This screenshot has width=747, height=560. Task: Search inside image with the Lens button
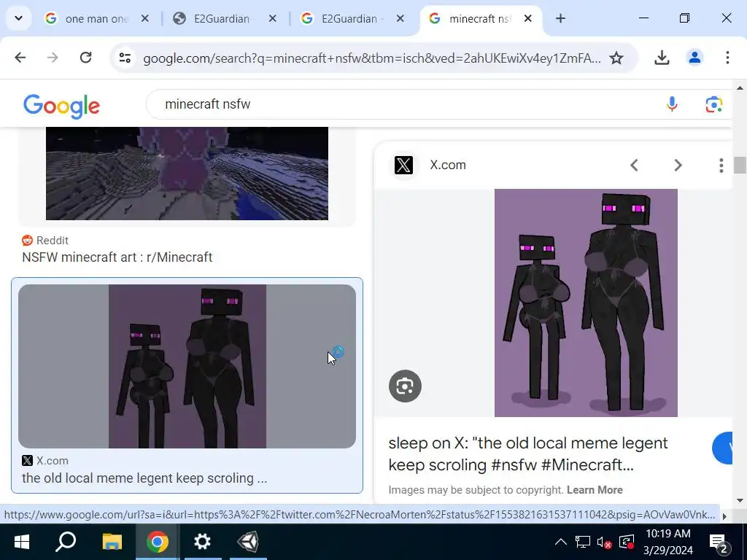405,386
